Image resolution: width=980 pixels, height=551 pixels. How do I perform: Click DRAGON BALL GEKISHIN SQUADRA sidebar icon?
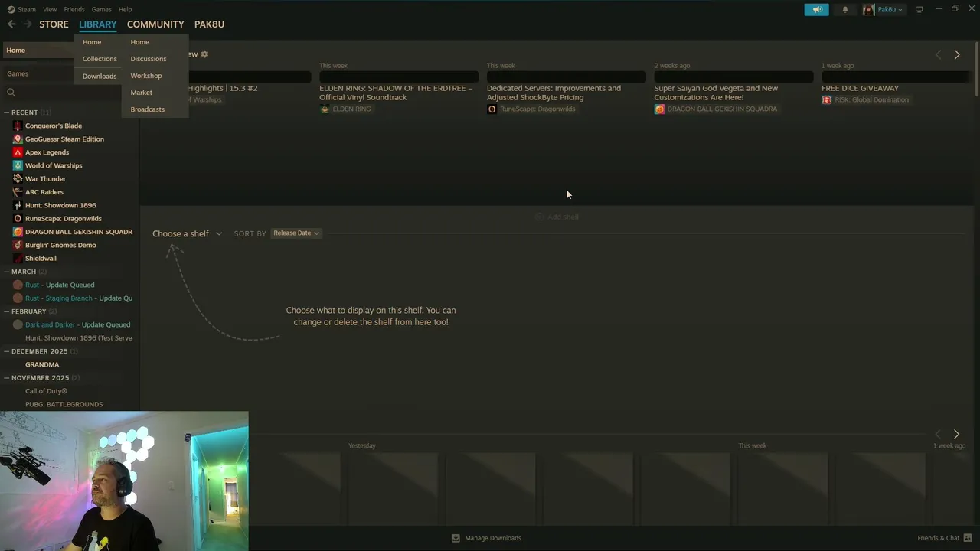click(18, 232)
